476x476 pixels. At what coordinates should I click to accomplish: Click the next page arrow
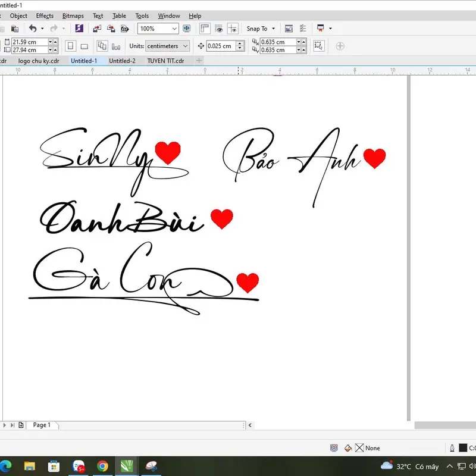(x=5, y=425)
